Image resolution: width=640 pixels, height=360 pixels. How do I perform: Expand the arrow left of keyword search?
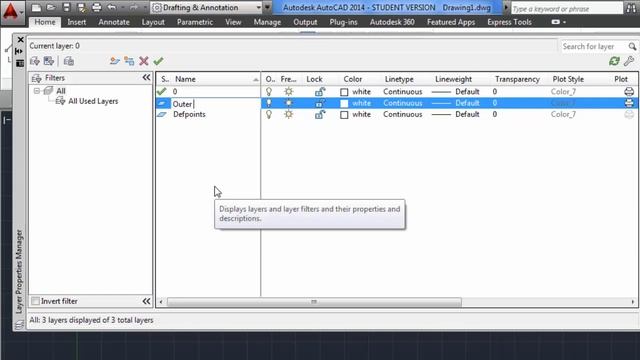click(x=506, y=7)
